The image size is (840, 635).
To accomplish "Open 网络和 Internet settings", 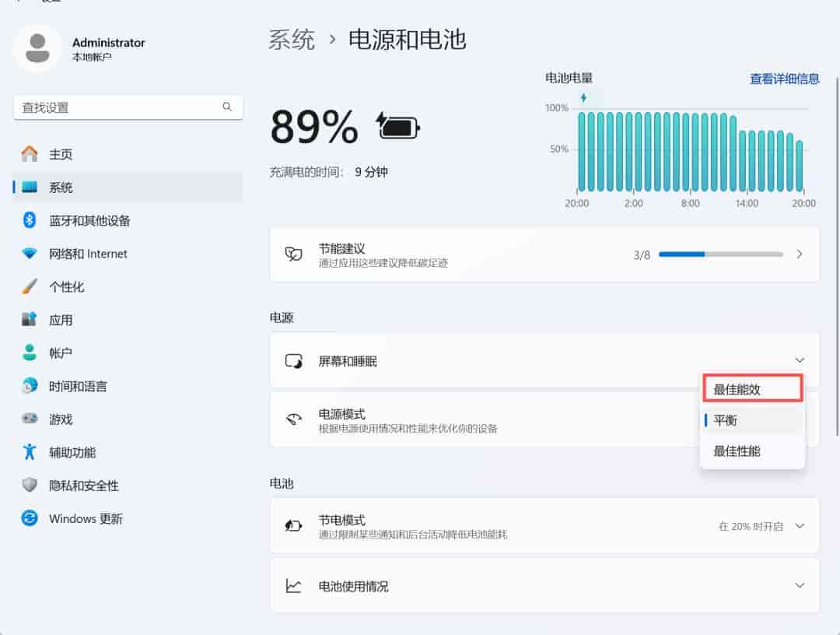I will coord(128,254).
